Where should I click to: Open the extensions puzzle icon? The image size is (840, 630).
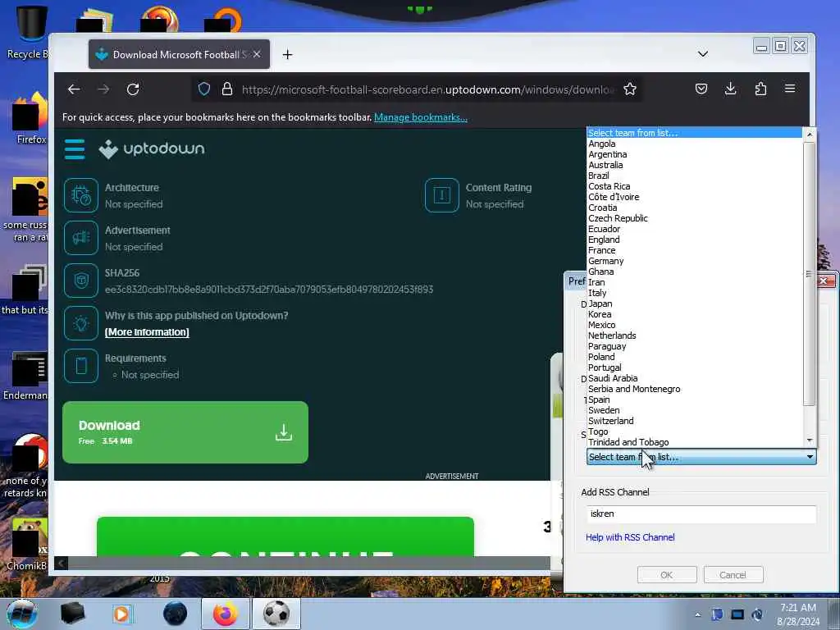[x=760, y=89]
